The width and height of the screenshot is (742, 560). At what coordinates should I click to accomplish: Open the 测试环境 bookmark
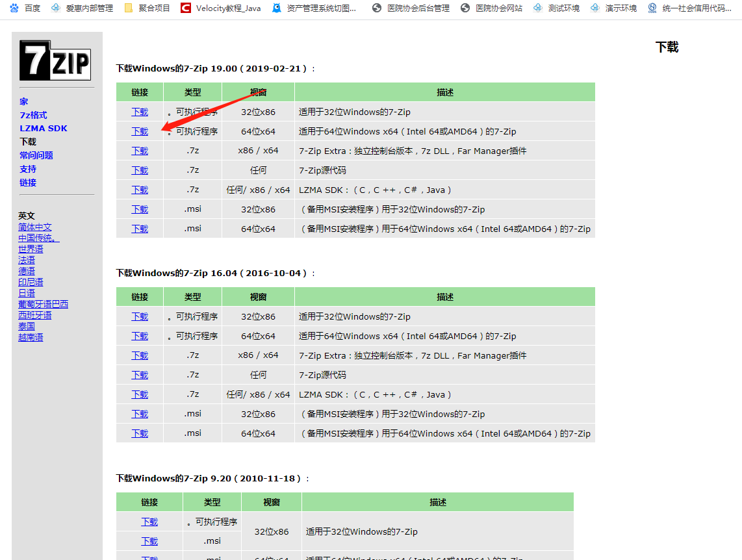[x=556, y=8]
